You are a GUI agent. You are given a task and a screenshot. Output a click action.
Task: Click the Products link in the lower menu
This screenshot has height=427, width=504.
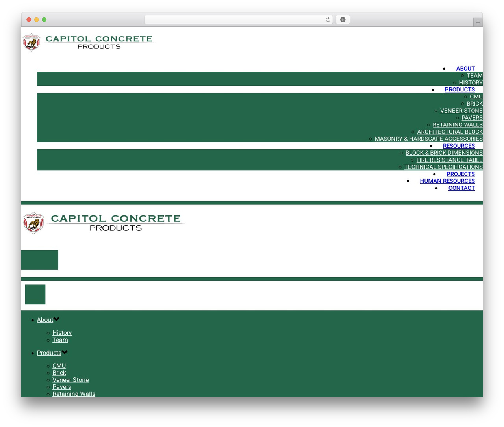49,353
